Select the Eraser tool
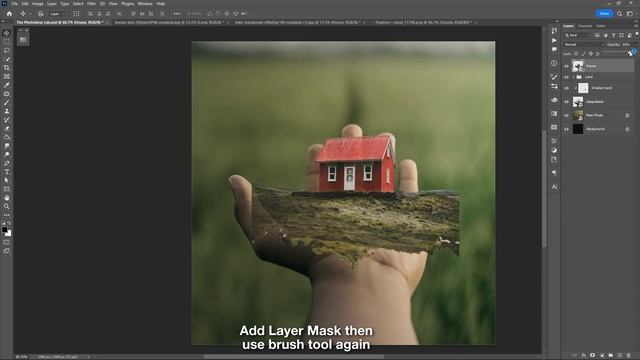The image size is (640, 360). [7, 129]
